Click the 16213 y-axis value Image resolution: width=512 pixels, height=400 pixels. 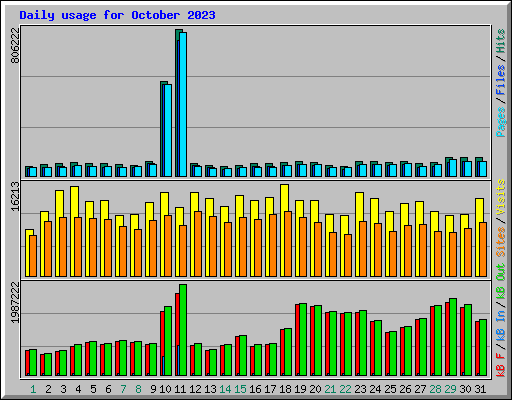click(x=16, y=197)
